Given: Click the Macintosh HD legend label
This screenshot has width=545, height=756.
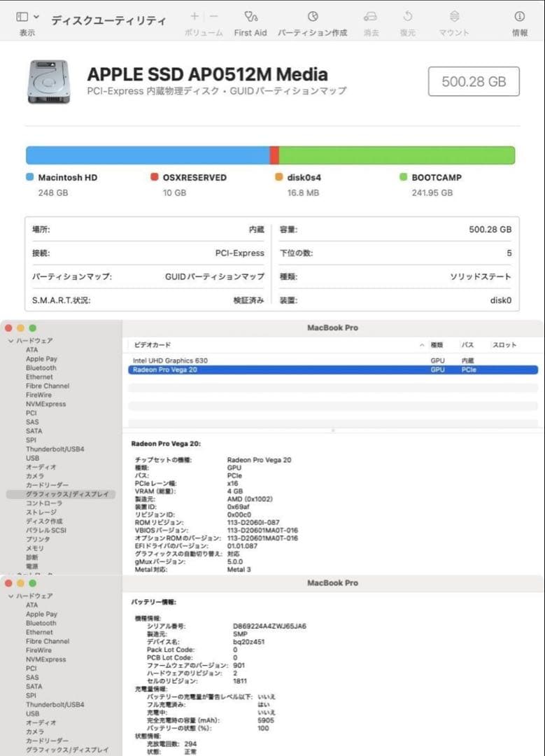Looking at the screenshot, I should 67,177.
